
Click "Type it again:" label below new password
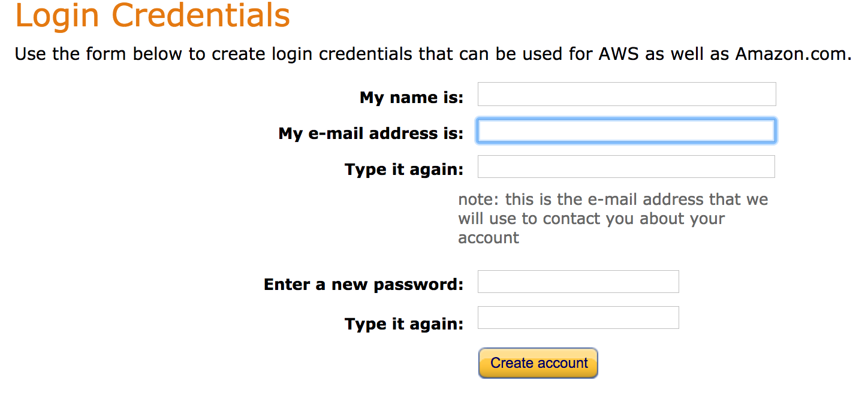pyautogui.click(x=403, y=324)
